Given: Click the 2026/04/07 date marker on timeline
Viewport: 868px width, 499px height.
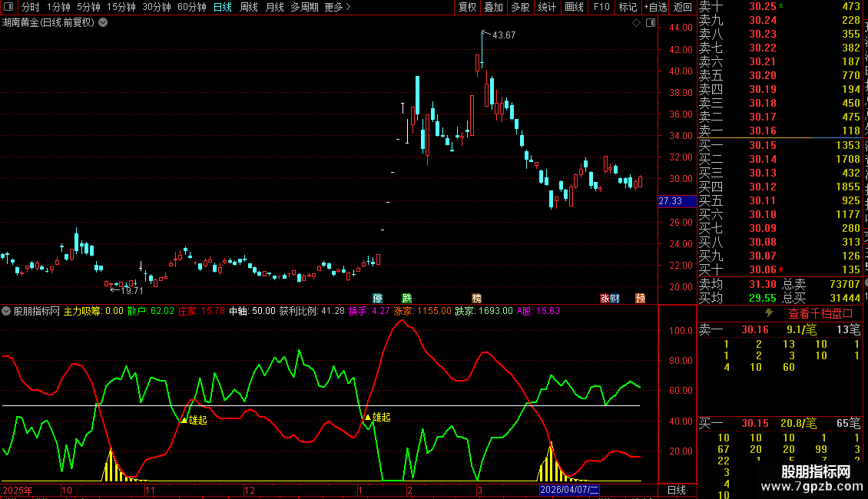Looking at the screenshot, I should click(x=568, y=490).
